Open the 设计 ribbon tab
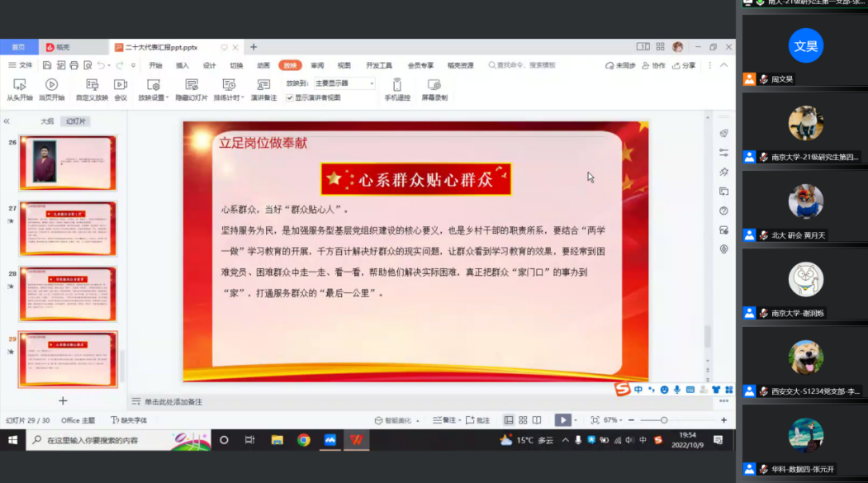This screenshot has width=868, height=483. click(x=209, y=65)
